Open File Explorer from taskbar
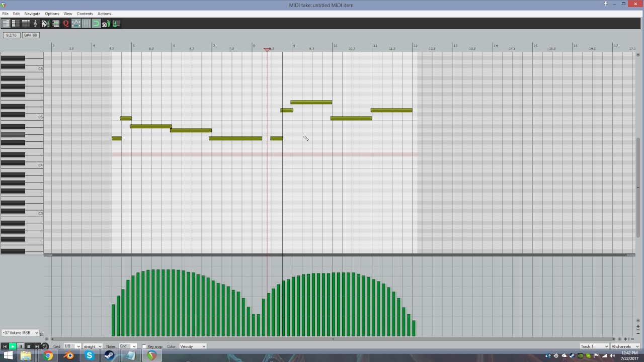The height and width of the screenshot is (362, 644). pos(26,355)
